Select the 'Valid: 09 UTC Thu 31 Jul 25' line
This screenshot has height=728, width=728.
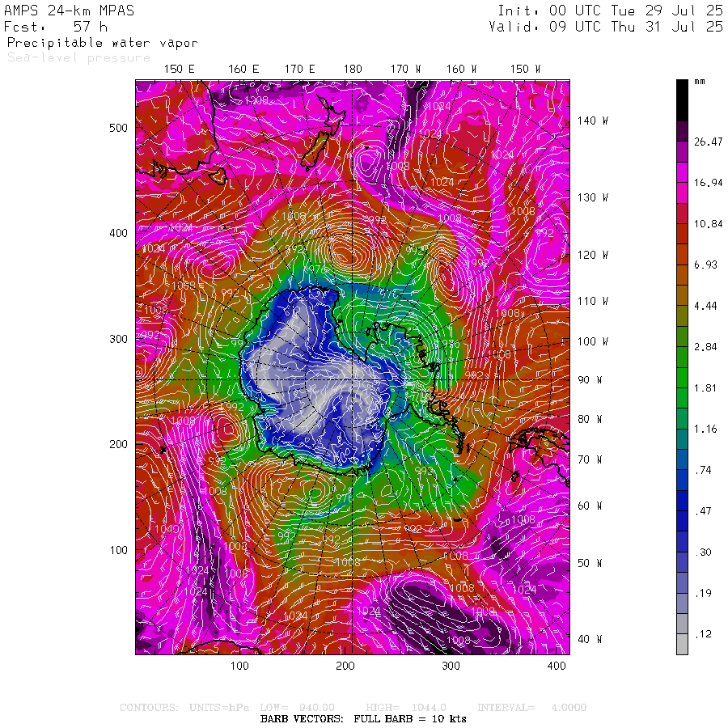(x=606, y=27)
